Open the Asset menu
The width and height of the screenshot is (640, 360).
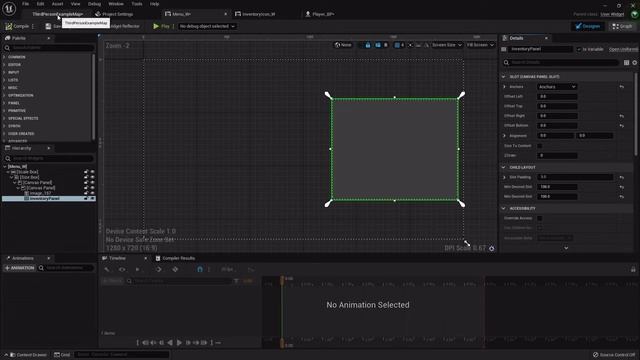pyautogui.click(x=57, y=4)
